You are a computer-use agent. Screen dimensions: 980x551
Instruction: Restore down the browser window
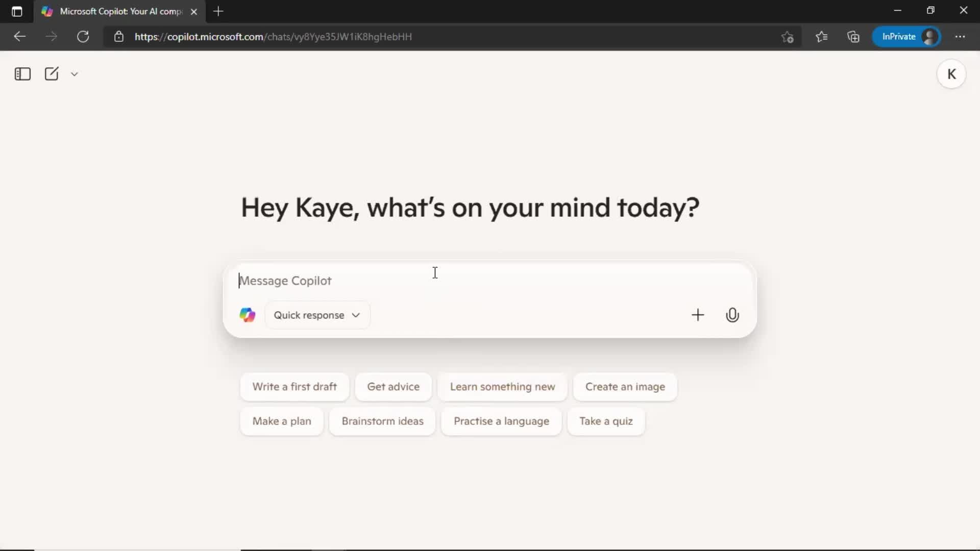pos(930,10)
